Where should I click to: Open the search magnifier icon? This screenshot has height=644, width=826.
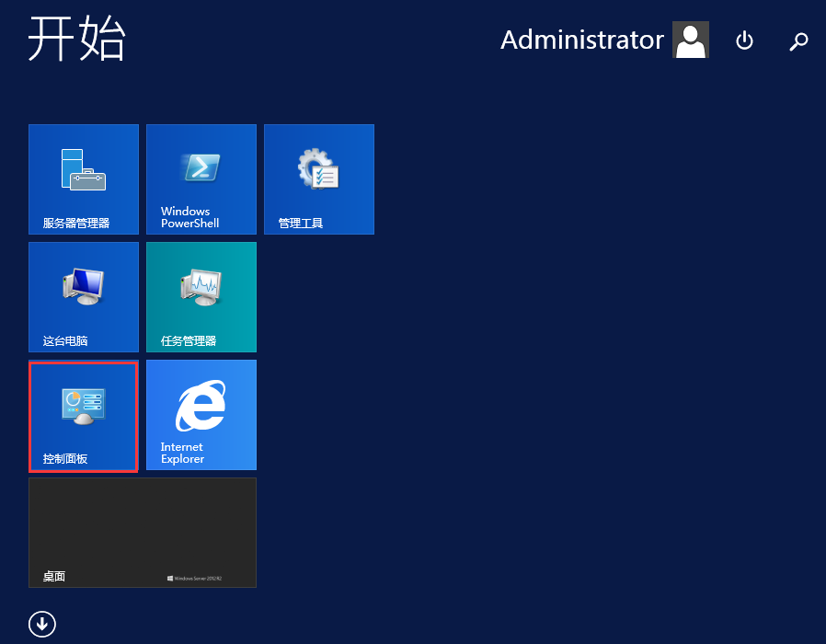[x=798, y=40]
